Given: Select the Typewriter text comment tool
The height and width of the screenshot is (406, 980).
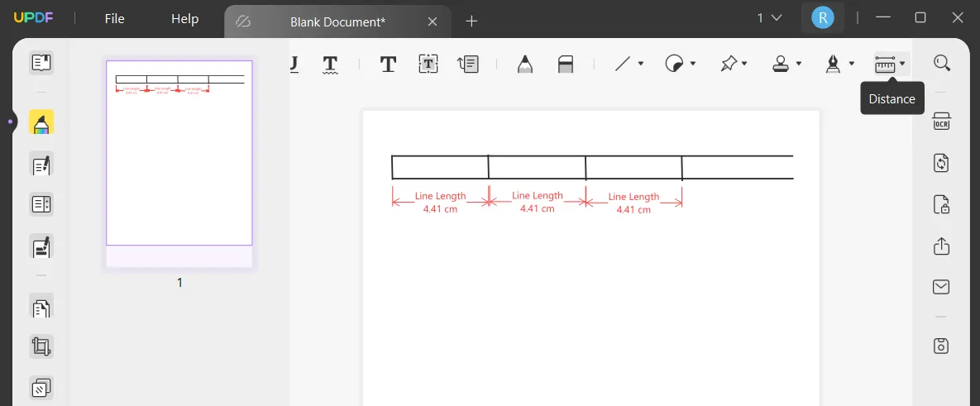Looking at the screenshot, I should pyautogui.click(x=388, y=64).
